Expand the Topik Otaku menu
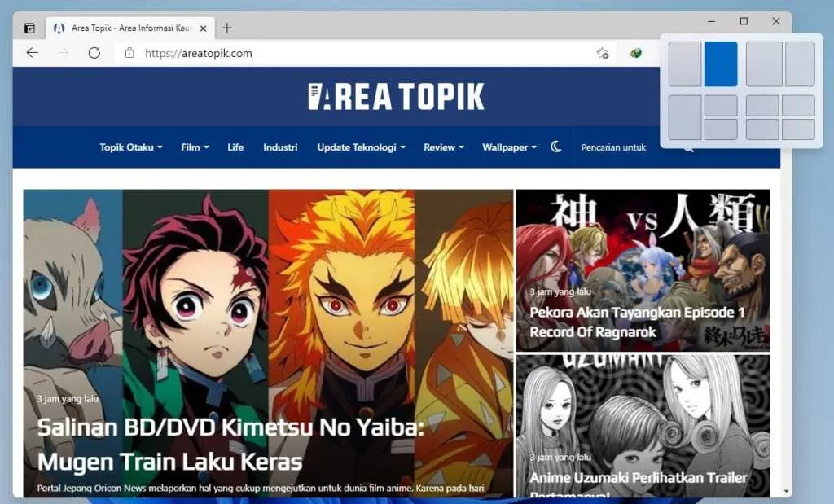Viewport: 834px width, 504px height. pyautogui.click(x=131, y=147)
